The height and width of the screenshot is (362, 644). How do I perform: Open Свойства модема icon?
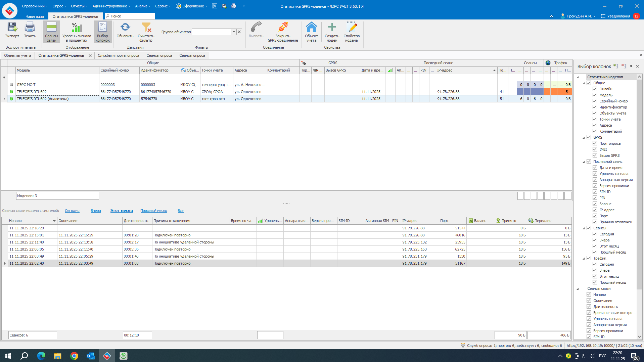point(352,28)
